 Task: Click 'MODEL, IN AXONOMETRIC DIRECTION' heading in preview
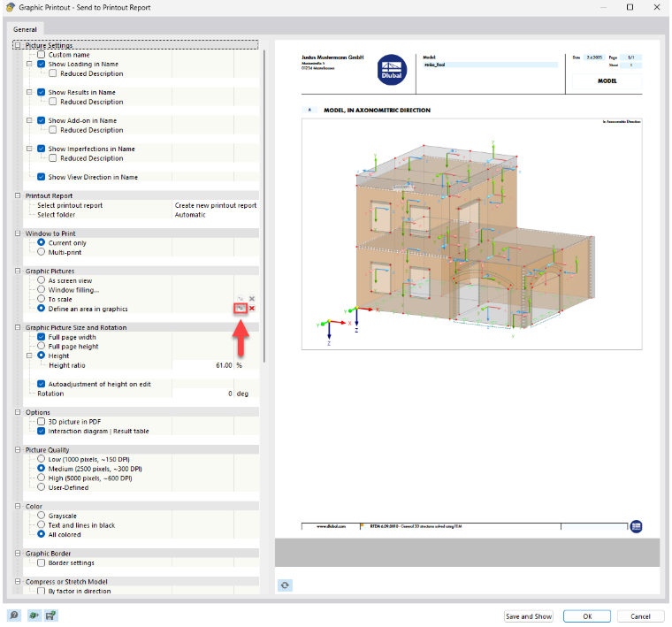click(x=378, y=111)
